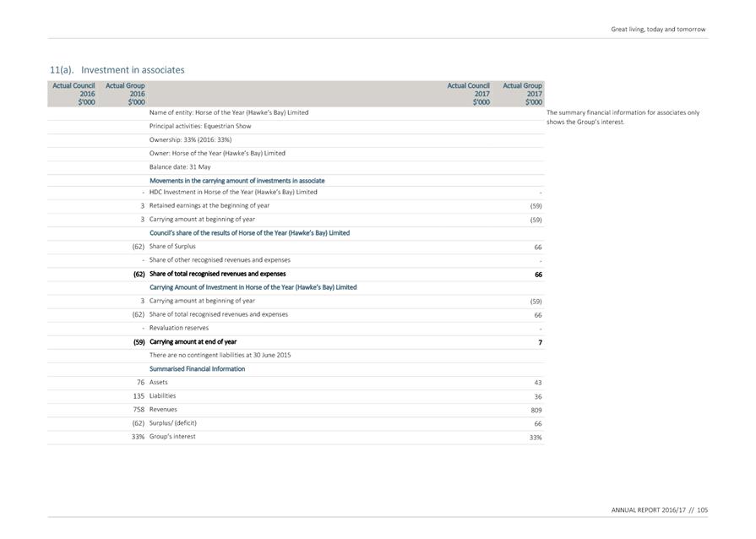Viewport: 756px width, 539px height.
Task: Click the 33% Group's interest 2017 value
Action: click(536, 438)
